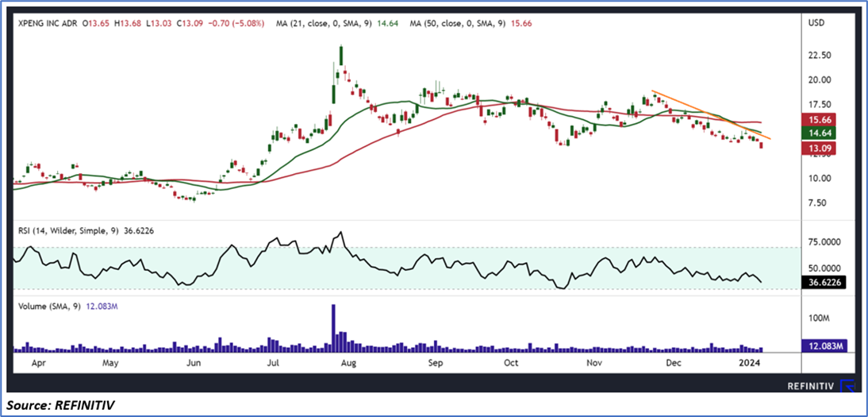Viewport: 868px width, 417px height.
Task: Click the black 36.6226 RSI value tag
Action: coord(825,282)
